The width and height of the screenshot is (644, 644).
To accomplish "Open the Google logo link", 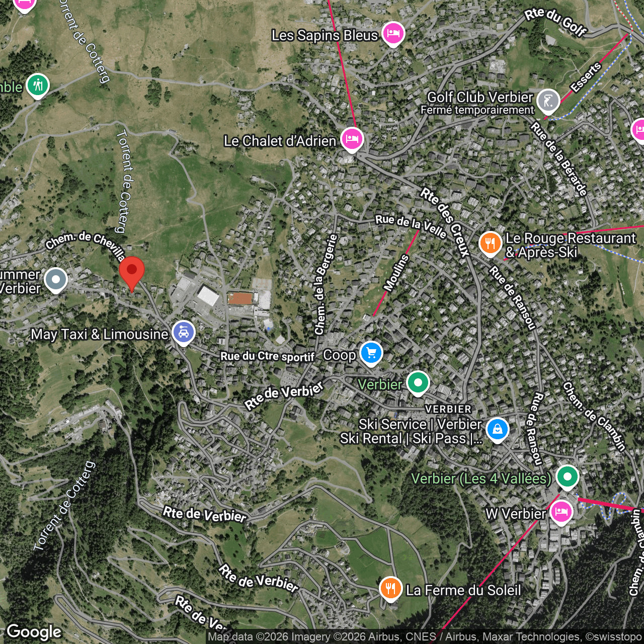I will [x=34, y=632].
